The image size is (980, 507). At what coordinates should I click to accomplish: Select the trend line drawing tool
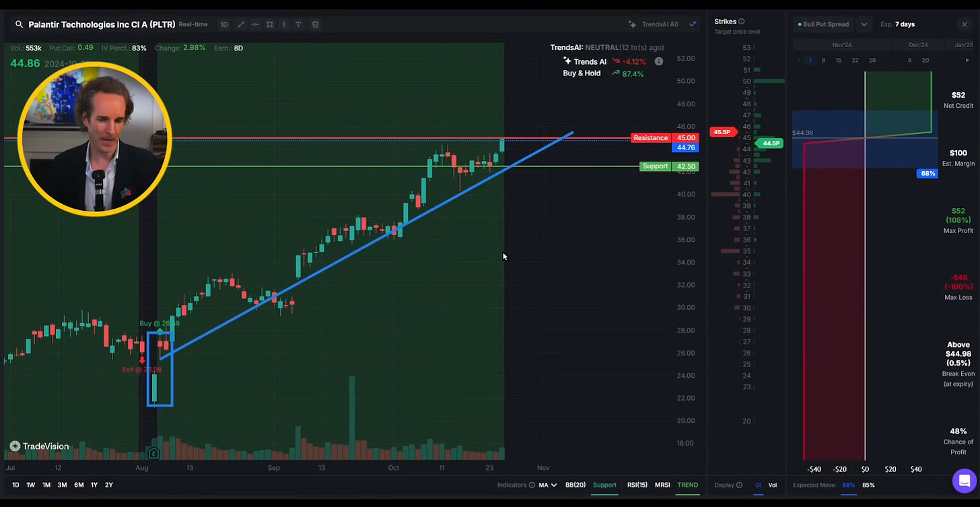pyautogui.click(x=241, y=24)
